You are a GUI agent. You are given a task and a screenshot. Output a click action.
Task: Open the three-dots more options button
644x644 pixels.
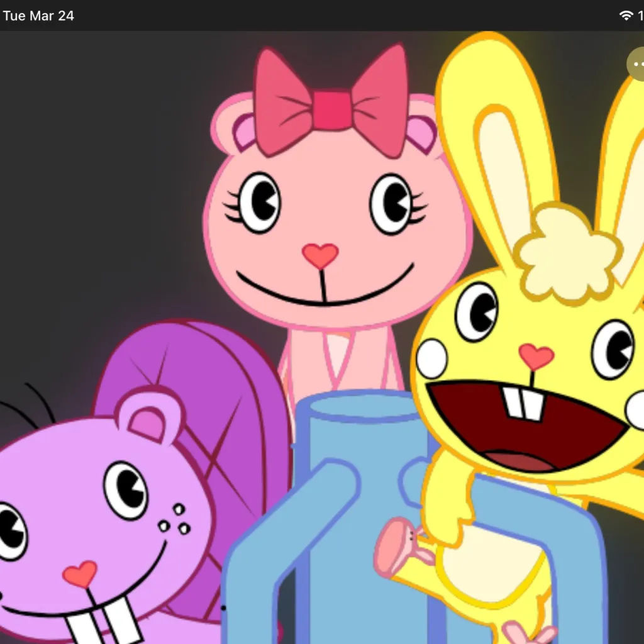pyautogui.click(x=636, y=64)
